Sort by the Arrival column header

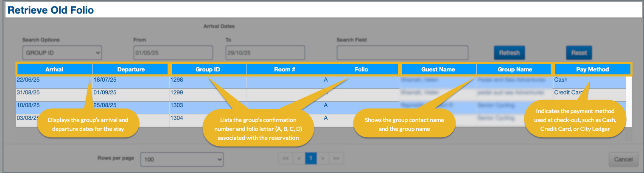(54, 69)
